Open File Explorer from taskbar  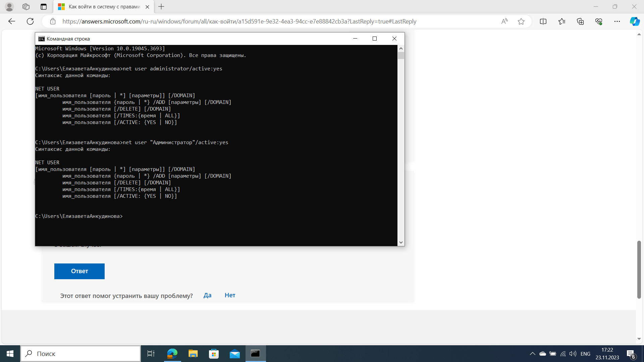193,354
